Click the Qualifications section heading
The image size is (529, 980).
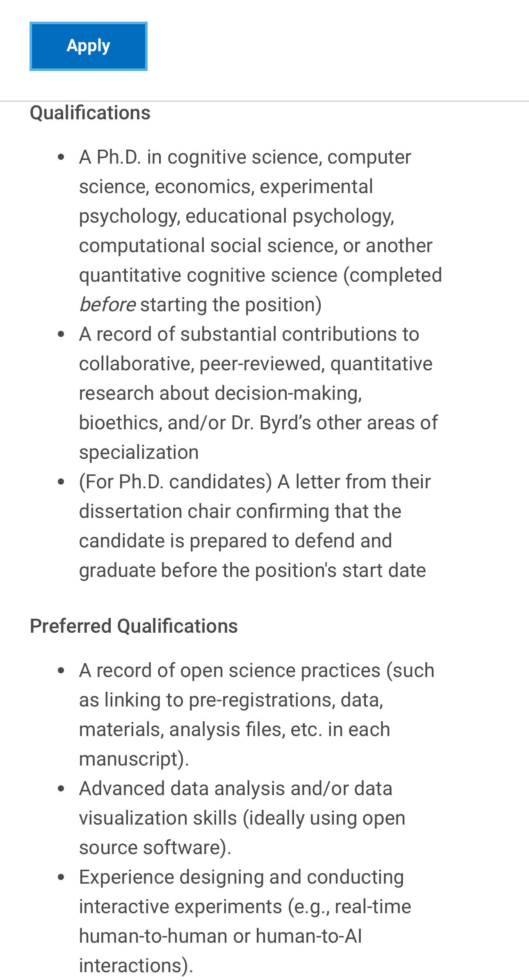(90, 113)
